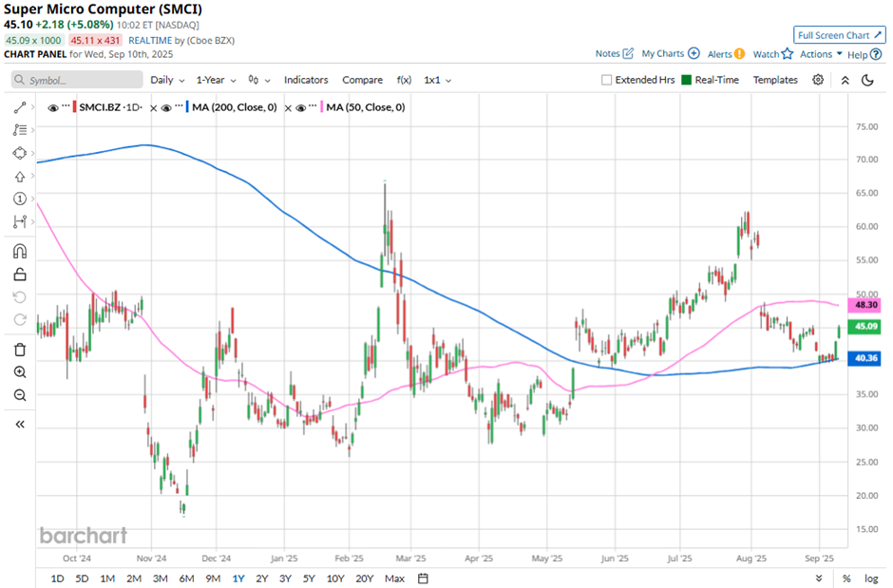Open the Fibonacci/text list tool
The height and width of the screenshot is (588, 893).
19,130
